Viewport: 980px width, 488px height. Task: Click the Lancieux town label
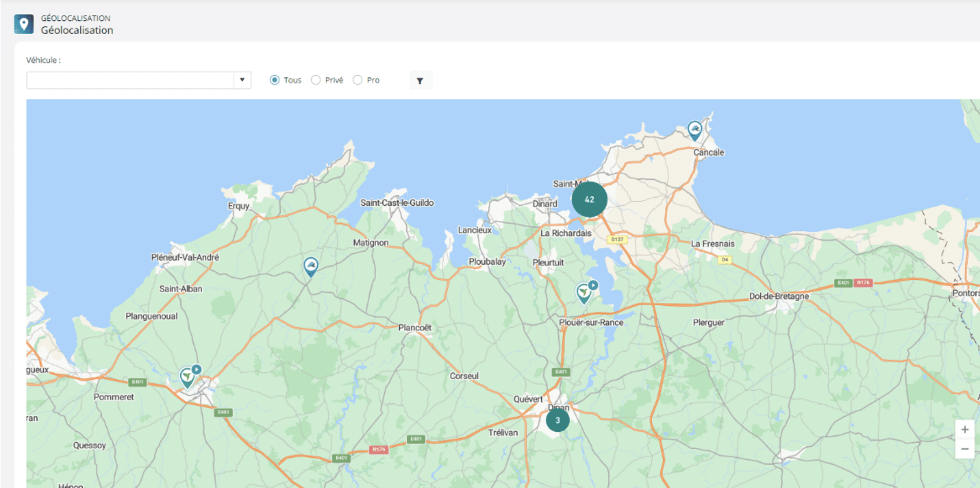475,230
